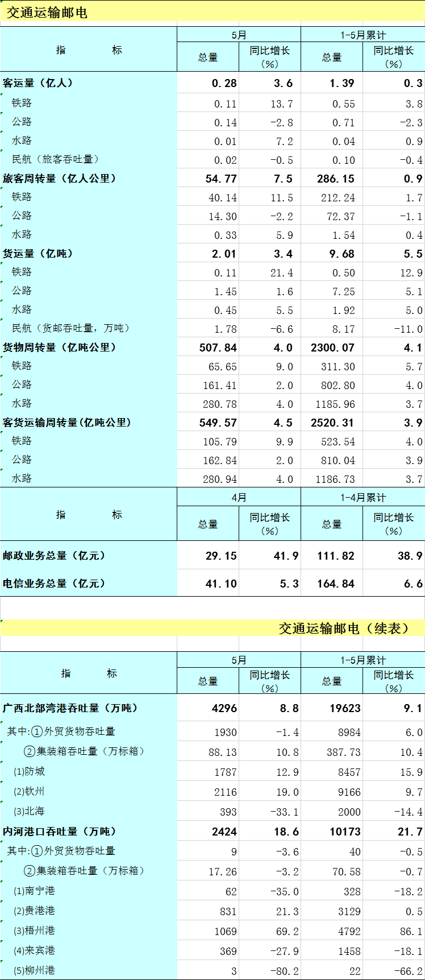Select the cumulative value 19623
This screenshot has height=980, width=425.
click(x=345, y=709)
